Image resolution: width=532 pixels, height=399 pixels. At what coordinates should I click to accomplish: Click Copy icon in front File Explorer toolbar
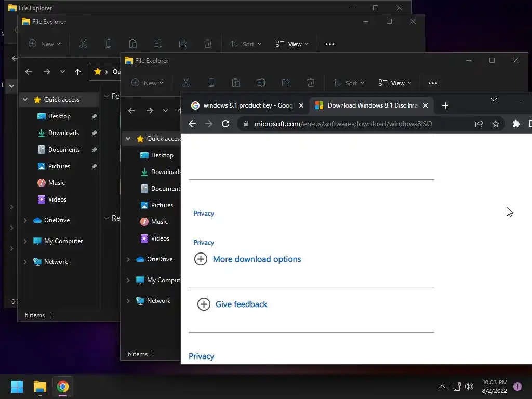tap(211, 83)
